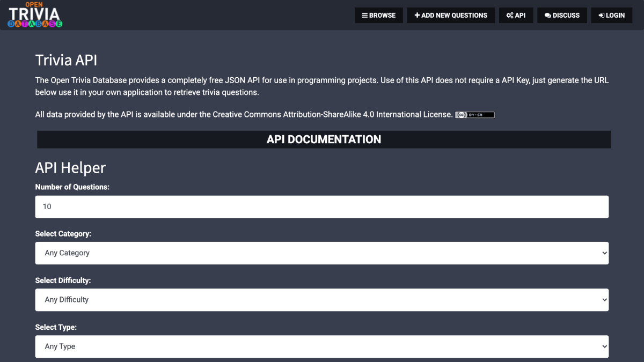
Task: Click the Trivia API page heading
Action: click(x=66, y=60)
